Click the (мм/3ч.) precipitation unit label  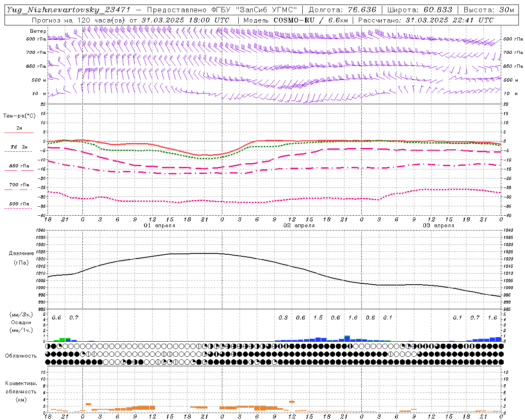click(21, 315)
